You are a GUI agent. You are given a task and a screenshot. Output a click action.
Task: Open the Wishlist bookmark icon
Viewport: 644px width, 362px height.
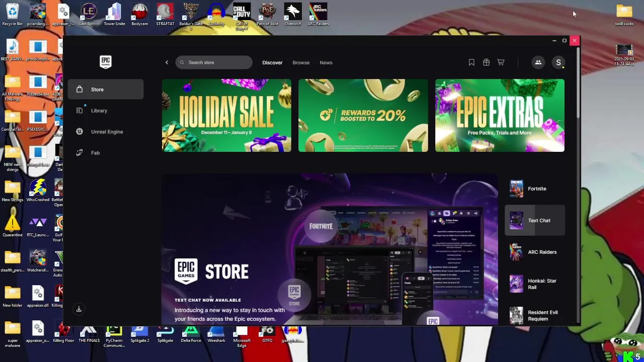coord(471,62)
